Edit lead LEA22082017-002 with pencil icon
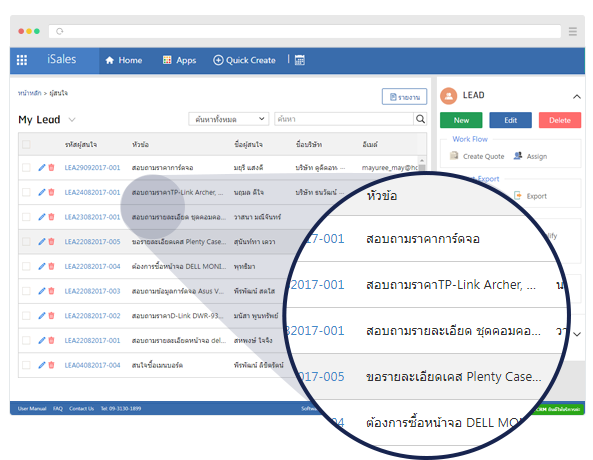Viewport: 593px width, 460px height. click(42, 315)
